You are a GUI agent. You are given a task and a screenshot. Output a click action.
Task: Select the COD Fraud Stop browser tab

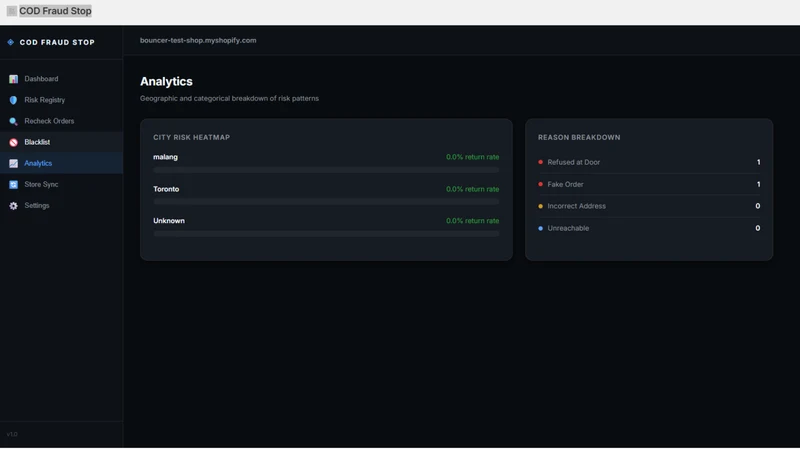49,11
